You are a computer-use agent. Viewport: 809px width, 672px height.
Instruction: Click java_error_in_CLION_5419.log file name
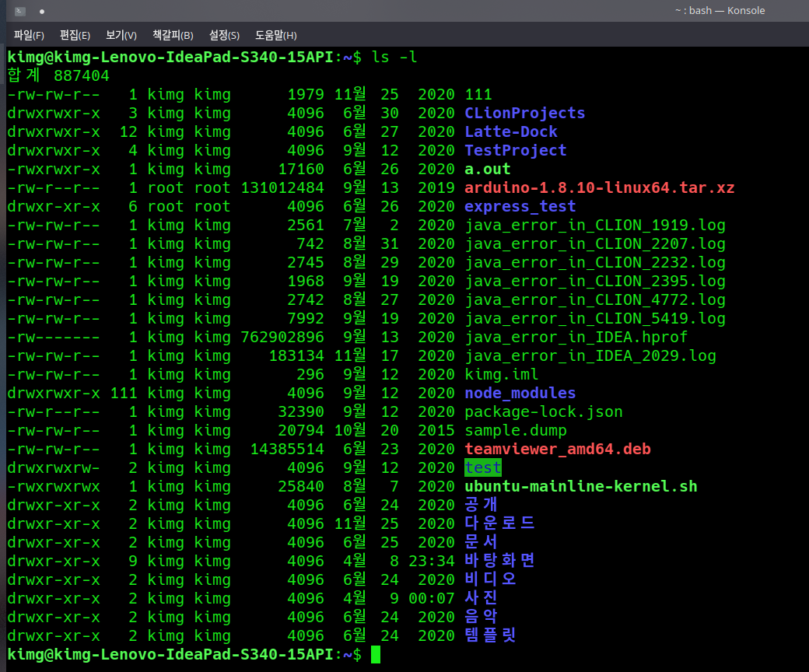point(595,318)
